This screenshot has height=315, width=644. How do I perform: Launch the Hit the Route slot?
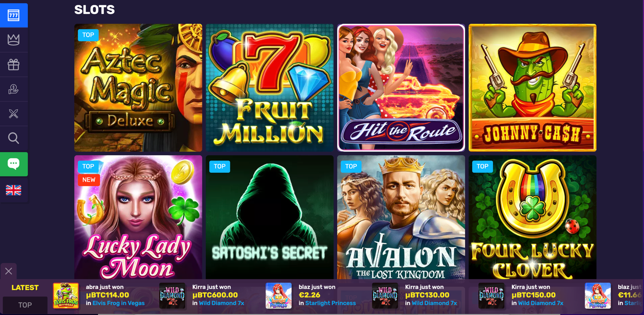pyautogui.click(x=401, y=88)
